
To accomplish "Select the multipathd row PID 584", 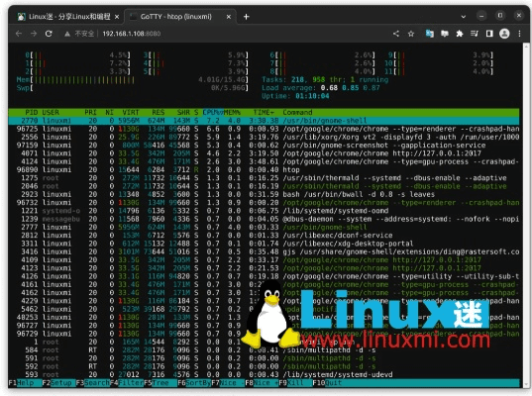I will point(264,349).
